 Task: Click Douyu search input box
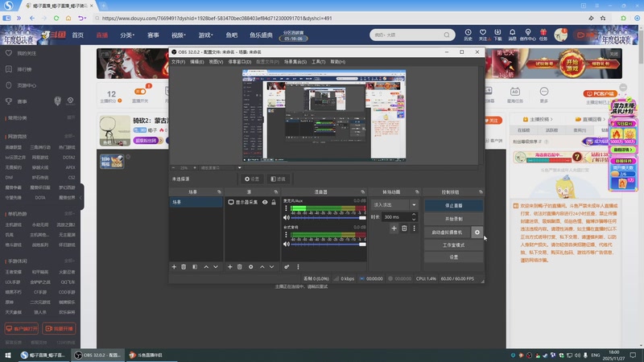coord(407,35)
